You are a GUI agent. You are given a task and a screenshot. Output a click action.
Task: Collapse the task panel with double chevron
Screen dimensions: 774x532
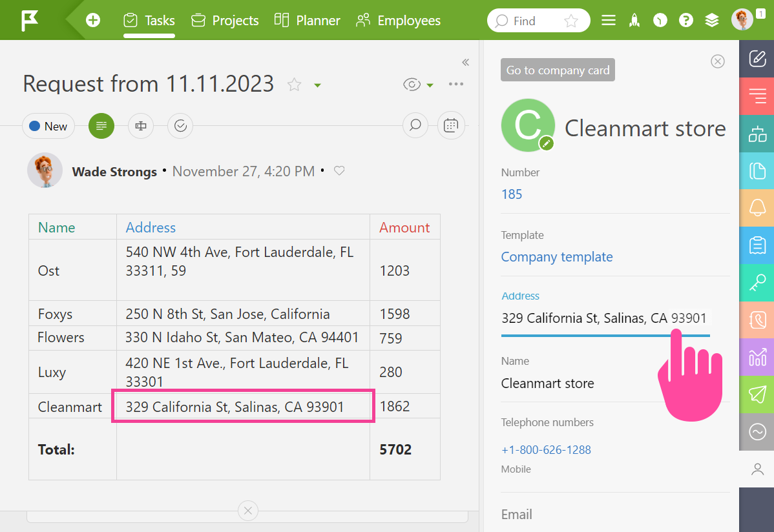click(x=465, y=62)
